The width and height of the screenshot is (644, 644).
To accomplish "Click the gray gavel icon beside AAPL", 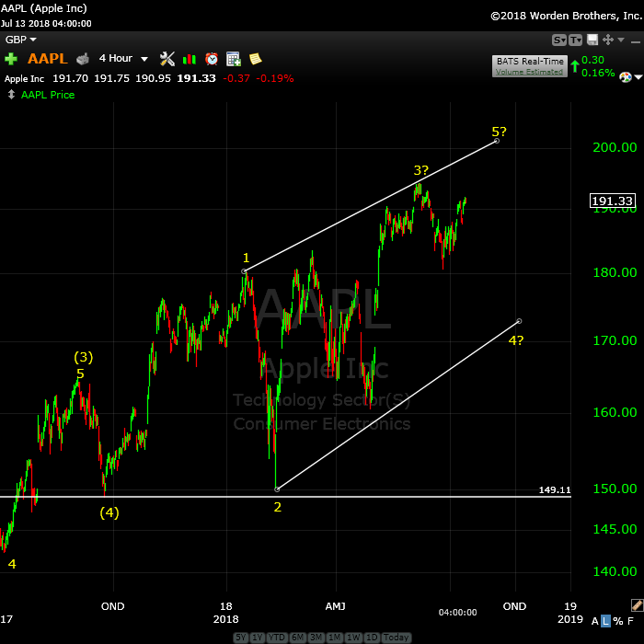I will coord(83,59).
